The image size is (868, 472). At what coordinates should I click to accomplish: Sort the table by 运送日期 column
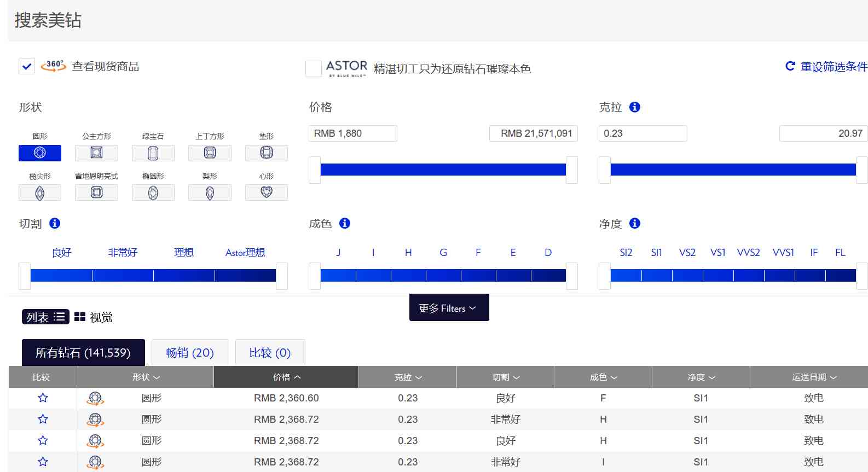click(814, 377)
